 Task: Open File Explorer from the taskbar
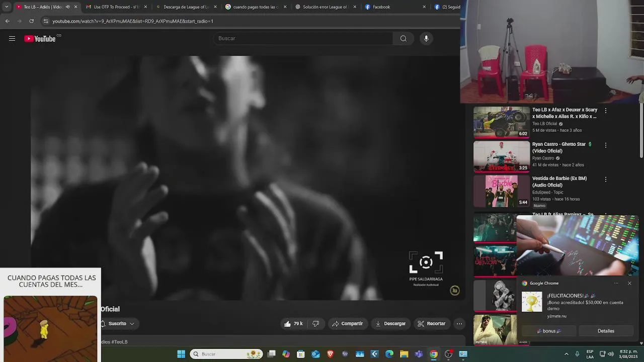click(404, 354)
